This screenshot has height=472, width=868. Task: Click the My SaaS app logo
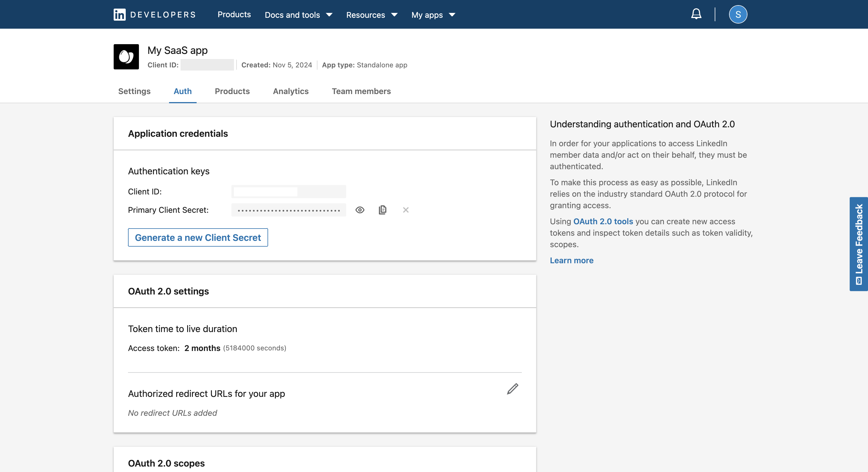click(126, 56)
